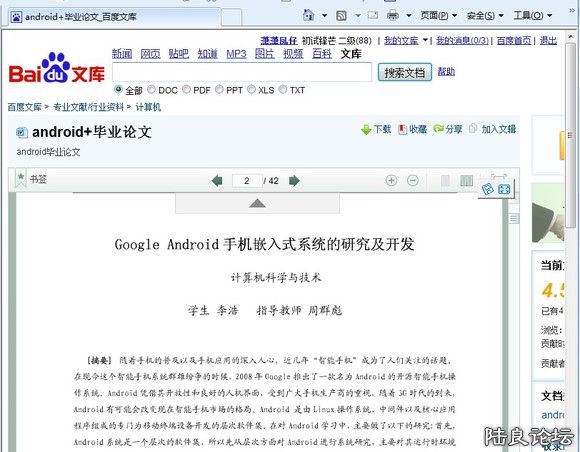This screenshot has height=452, width=580.
Task: Open the 我的文库 link
Action: pyautogui.click(x=401, y=40)
